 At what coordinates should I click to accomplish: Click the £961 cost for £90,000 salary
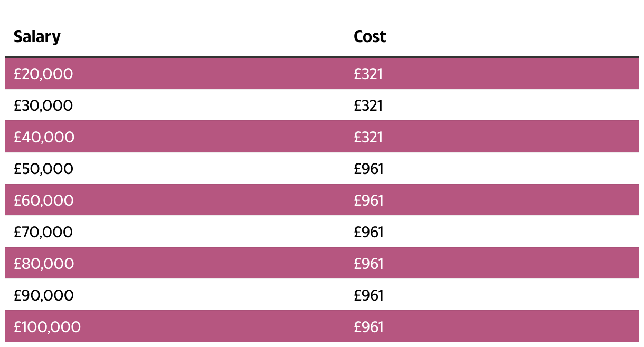(x=368, y=295)
